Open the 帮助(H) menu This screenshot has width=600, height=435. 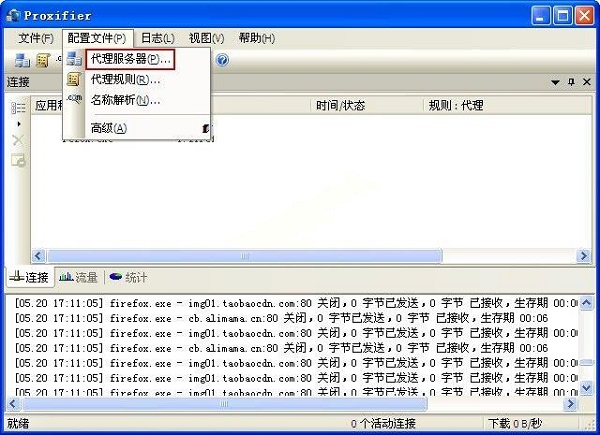click(x=257, y=38)
